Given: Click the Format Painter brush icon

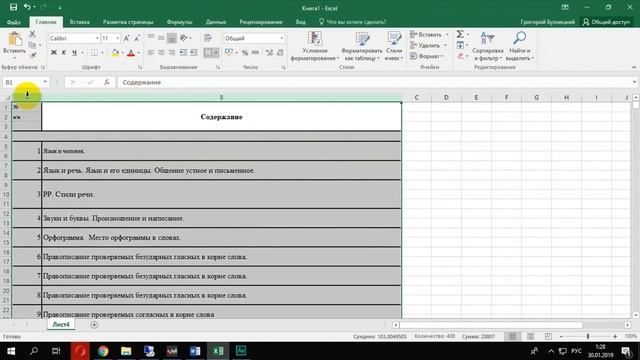Looking at the screenshot, I should tap(32, 55).
